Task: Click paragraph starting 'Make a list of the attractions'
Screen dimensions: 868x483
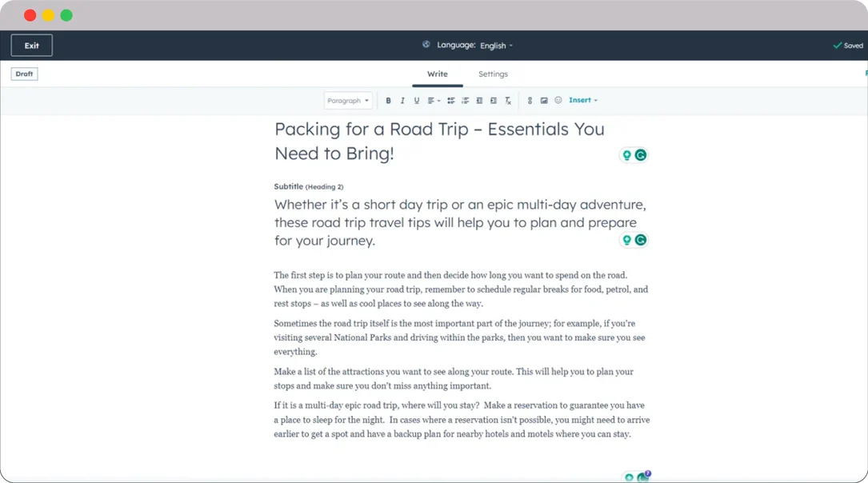Action: point(454,378)
